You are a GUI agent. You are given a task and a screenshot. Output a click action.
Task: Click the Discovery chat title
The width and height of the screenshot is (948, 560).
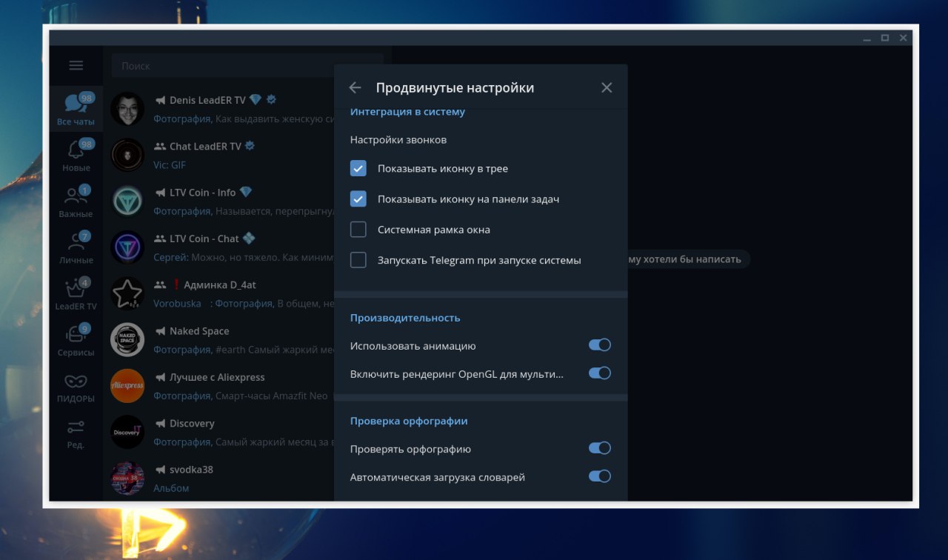(x=192, y=424)
